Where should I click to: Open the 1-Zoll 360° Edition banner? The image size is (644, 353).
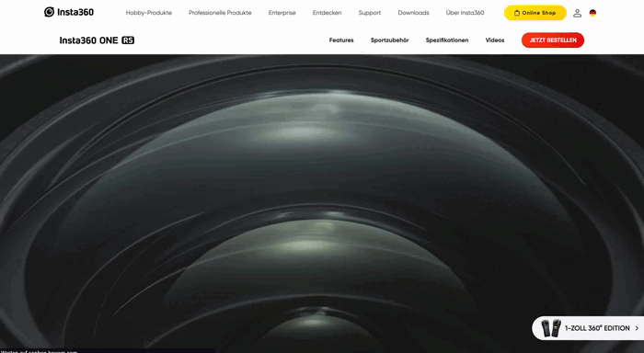588,328
